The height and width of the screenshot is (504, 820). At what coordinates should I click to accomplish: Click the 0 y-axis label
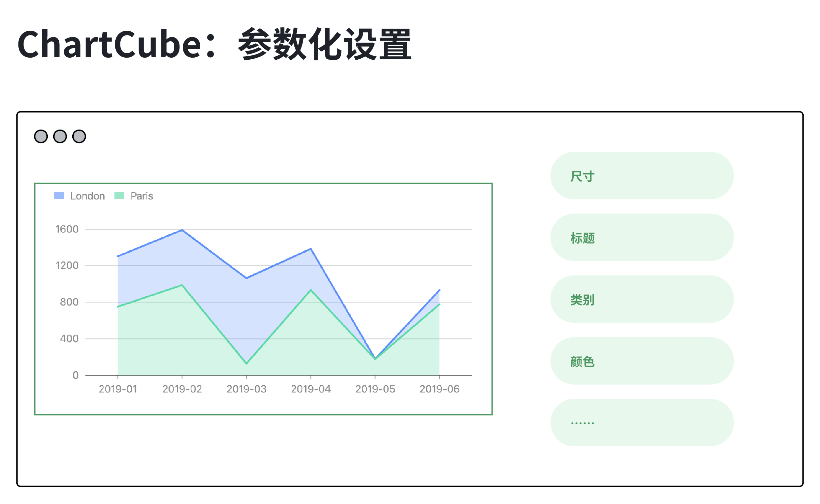tap(76, 375)
